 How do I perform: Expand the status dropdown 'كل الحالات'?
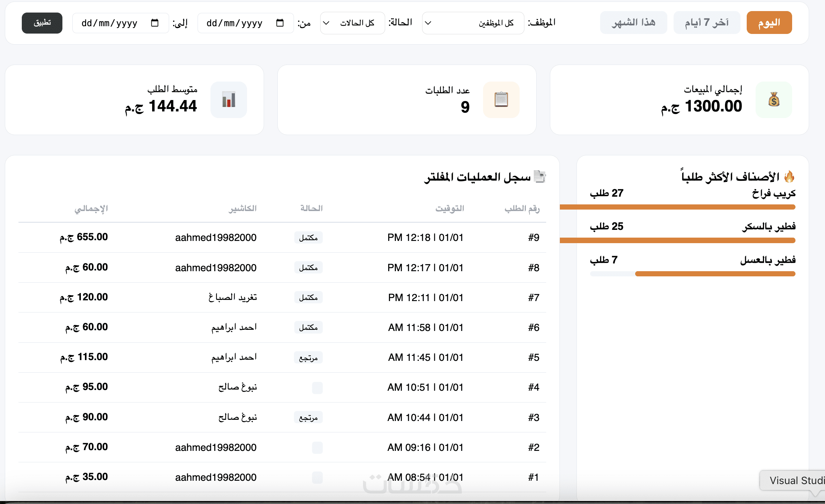point(352,23)
